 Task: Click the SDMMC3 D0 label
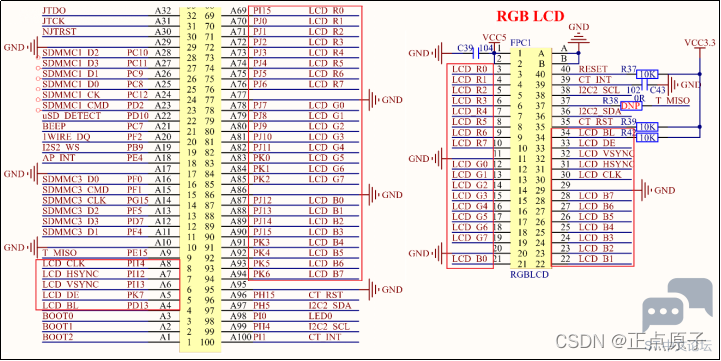(x=70, y=179)
